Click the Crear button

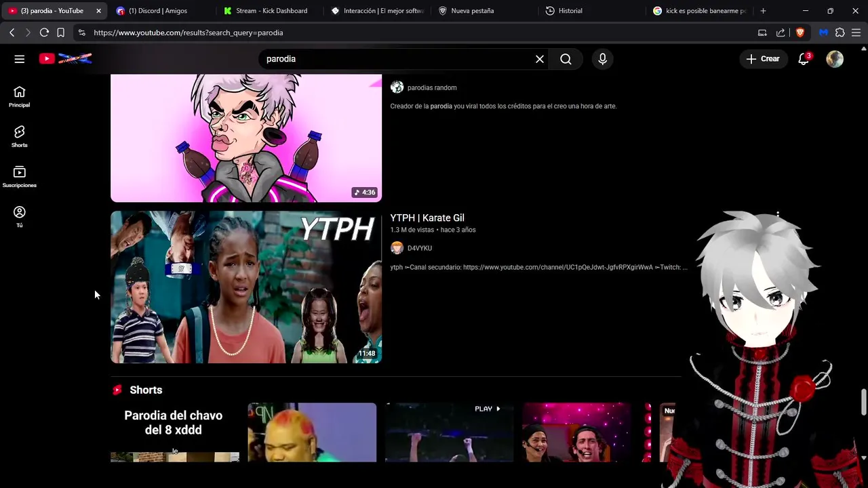pyautogui.click(x=763, y=59)
